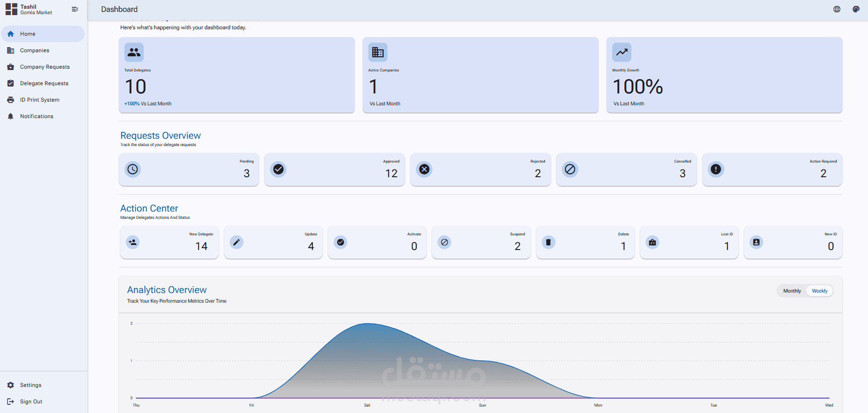Open Delegate Requests from sidebar
868x413 pixels.
(x=43, y=83)
